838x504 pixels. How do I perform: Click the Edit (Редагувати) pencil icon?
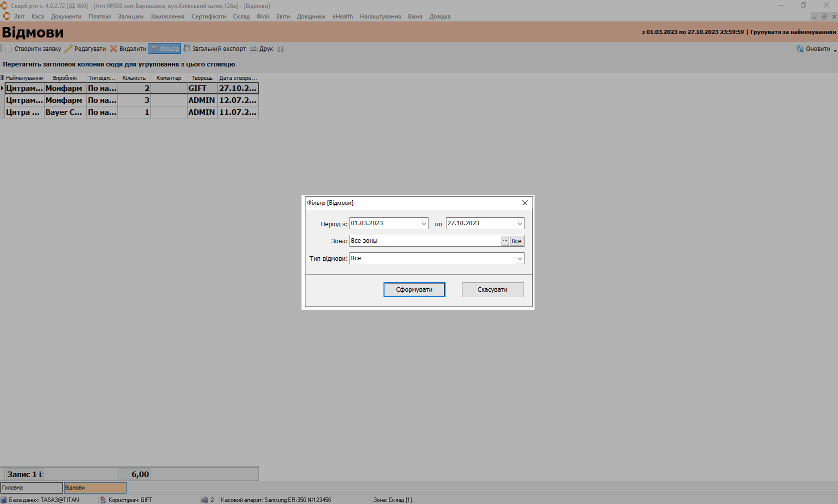click(x=68, y=49)
